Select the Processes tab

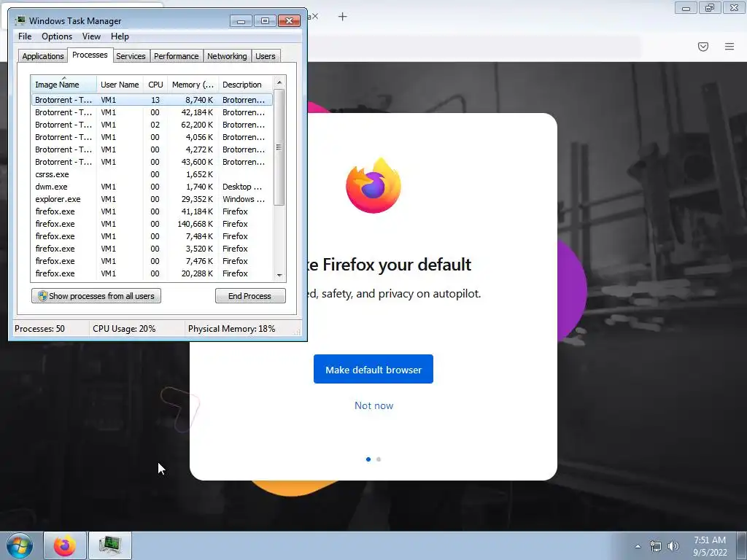(x=90, y=55)
